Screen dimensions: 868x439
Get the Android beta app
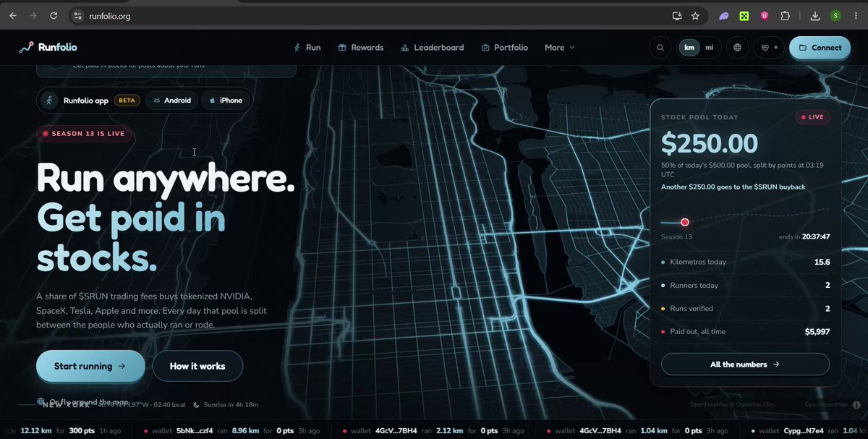click(172, 101)
